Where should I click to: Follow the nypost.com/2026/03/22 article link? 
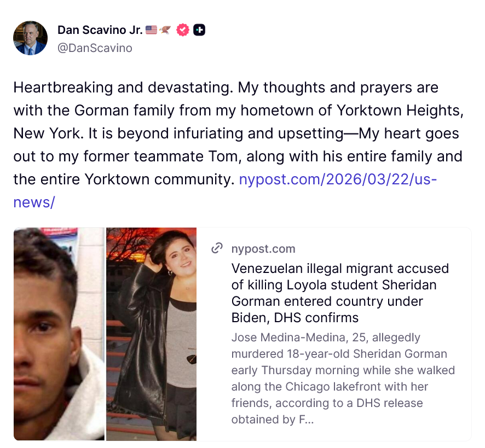pos(338,179)
